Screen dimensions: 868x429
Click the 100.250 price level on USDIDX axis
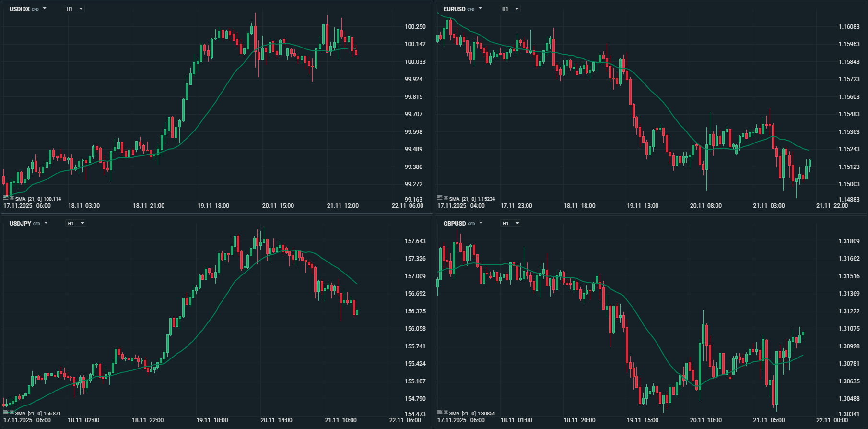point(415,27)
